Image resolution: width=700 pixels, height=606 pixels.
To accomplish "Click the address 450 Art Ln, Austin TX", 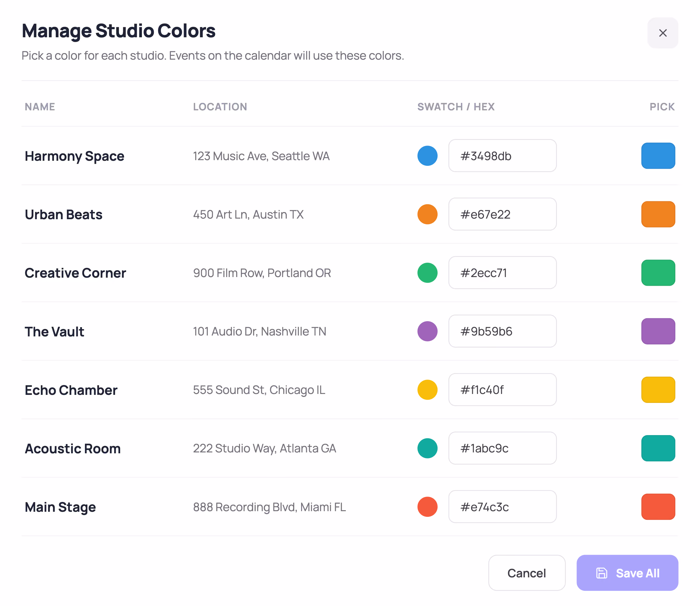I will point(248,214).
